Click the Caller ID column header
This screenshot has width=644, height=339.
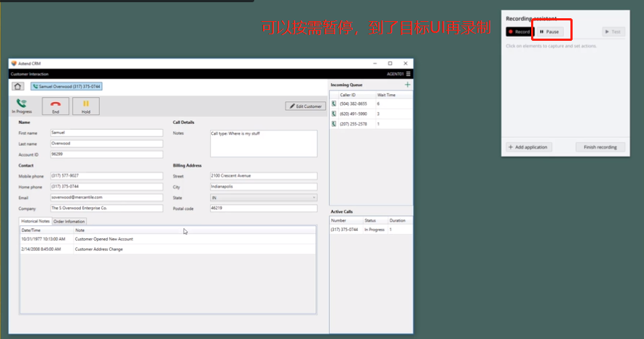click(x=357, y=95)
